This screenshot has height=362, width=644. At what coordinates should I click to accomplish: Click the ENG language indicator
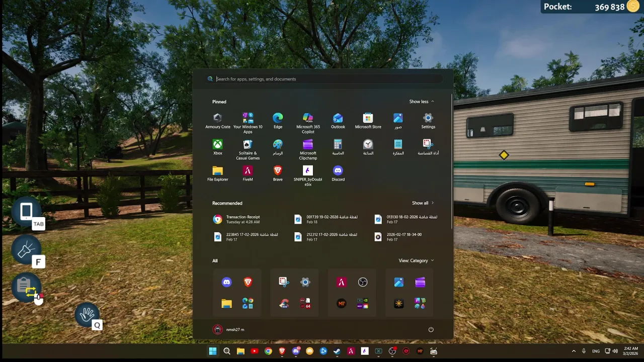[596, 351]
